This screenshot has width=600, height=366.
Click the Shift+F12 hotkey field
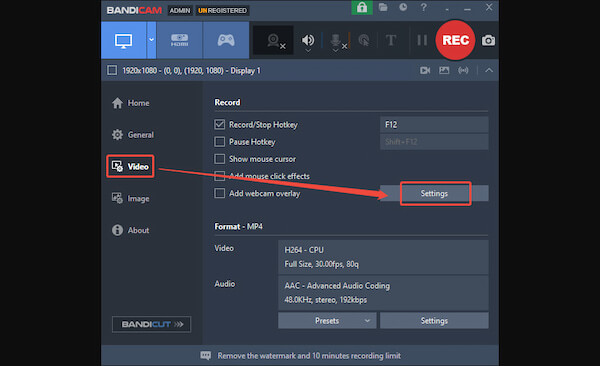[434, 142]
